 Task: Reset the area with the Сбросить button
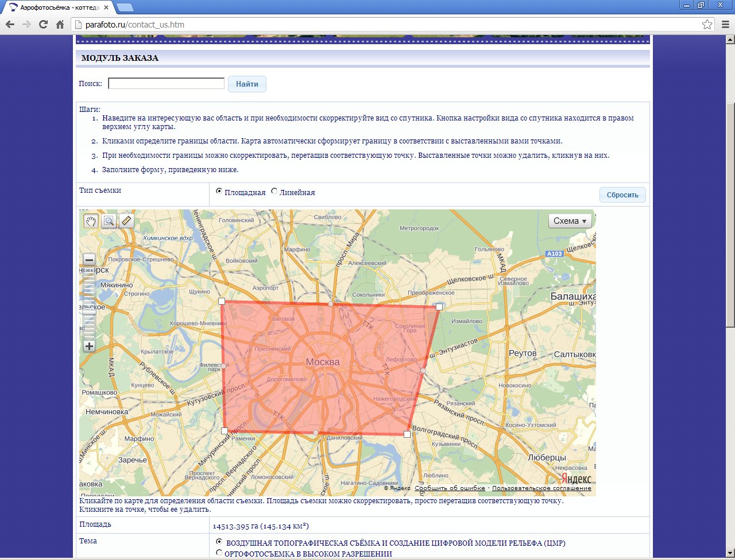click(622, 195)
